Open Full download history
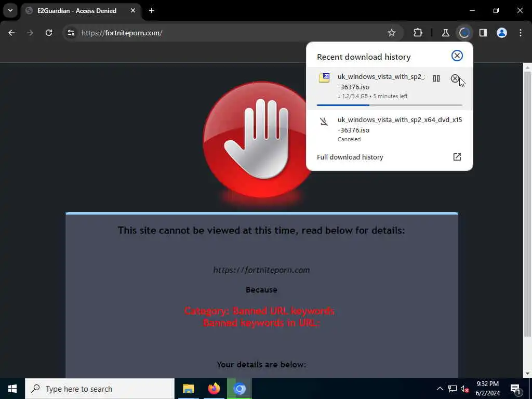 (389, 157)
